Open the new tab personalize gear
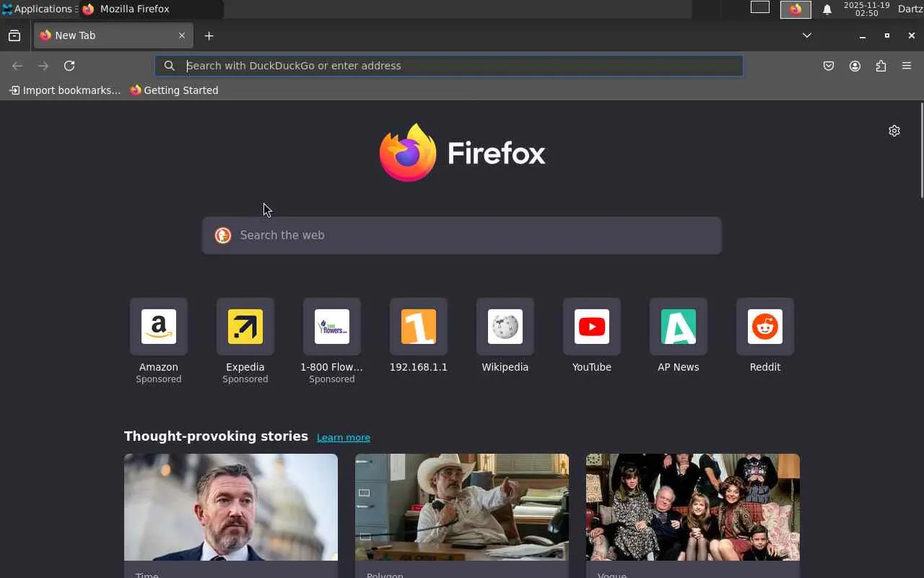924x578 pixels. (x=894, y=131)
